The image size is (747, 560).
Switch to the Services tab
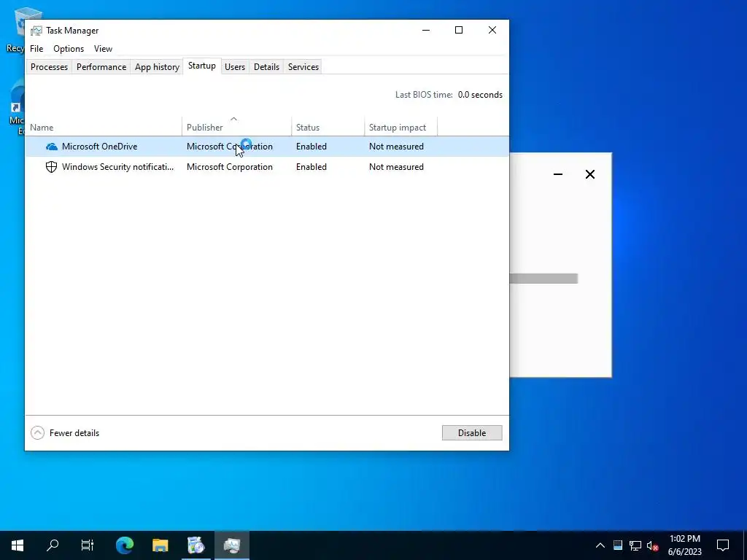pos(303,67)
